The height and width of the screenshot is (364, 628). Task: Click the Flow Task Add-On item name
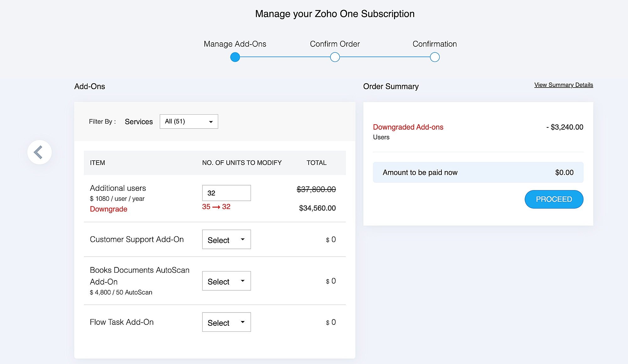pos(122,322)
